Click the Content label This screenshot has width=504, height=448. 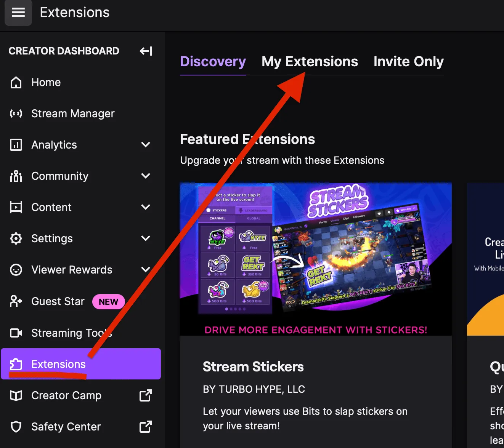point(51,207)
